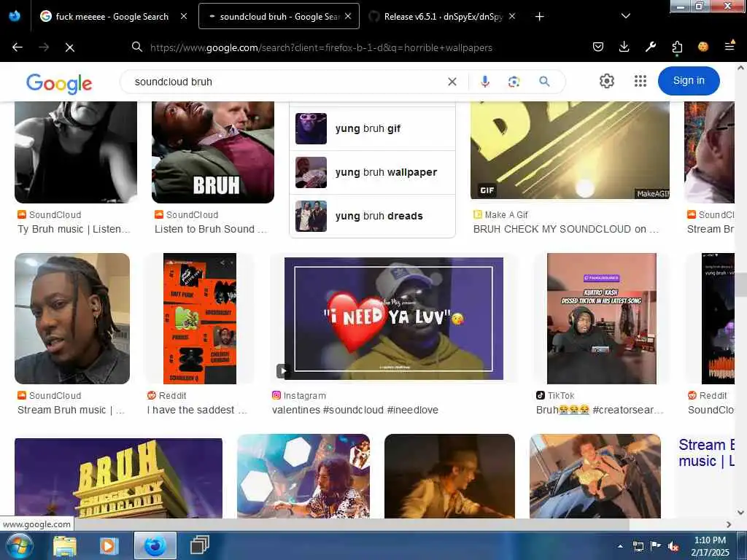
Task: Switch to the 'fuck meeeee - Google Search' tab
Action: coord(112,16)
